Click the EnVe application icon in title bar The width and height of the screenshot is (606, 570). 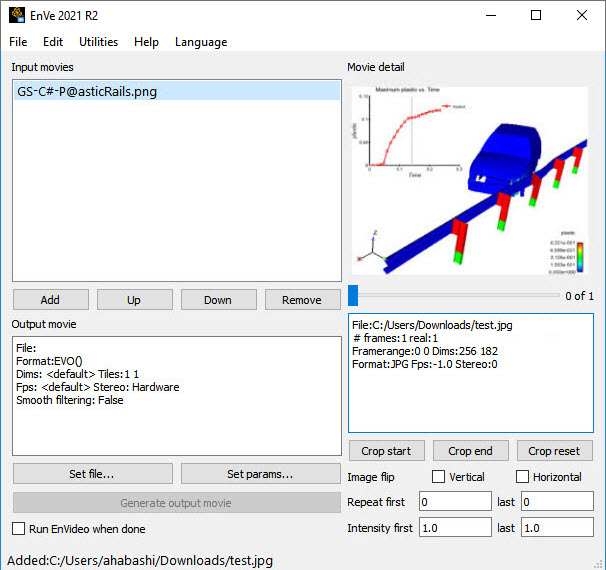coord(17,15)
